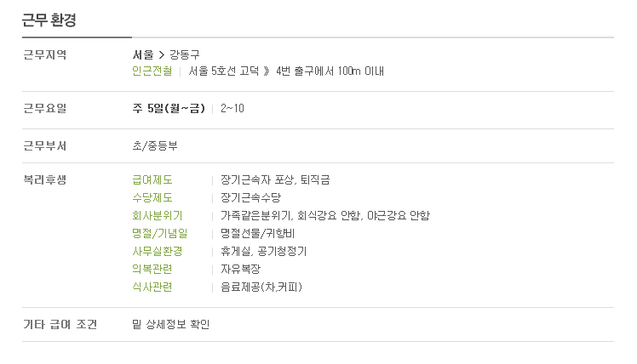Click the 의복관련 benefit label
637x364 pixels.
pyautogui.click(x=152, y=269)
